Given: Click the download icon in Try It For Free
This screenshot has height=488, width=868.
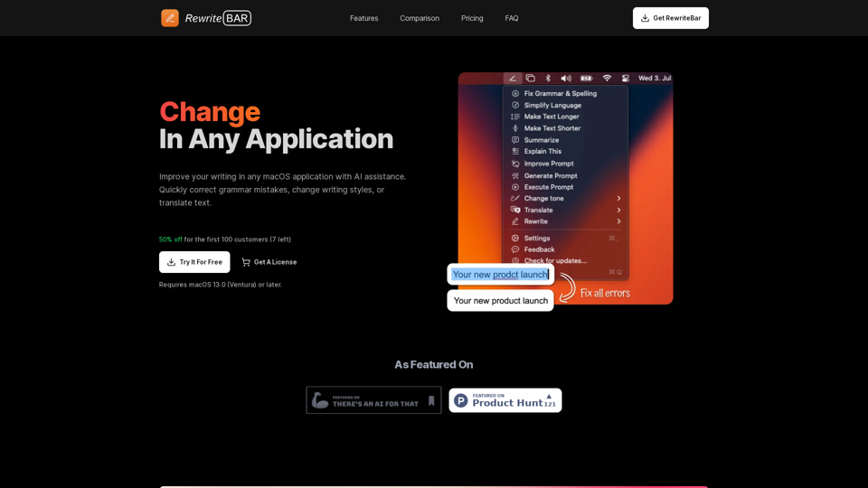Looking at the screenshot, I should tap(171, 262).
